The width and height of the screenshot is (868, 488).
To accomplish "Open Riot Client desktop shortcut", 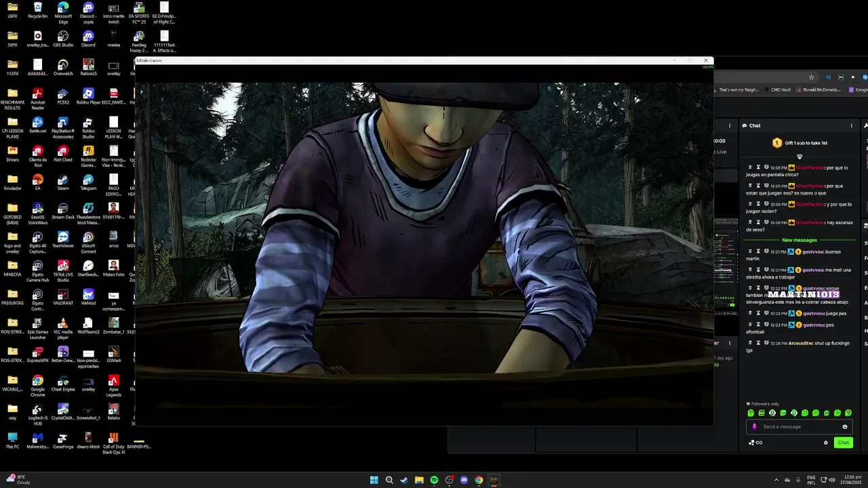I will tap(63, 153).
